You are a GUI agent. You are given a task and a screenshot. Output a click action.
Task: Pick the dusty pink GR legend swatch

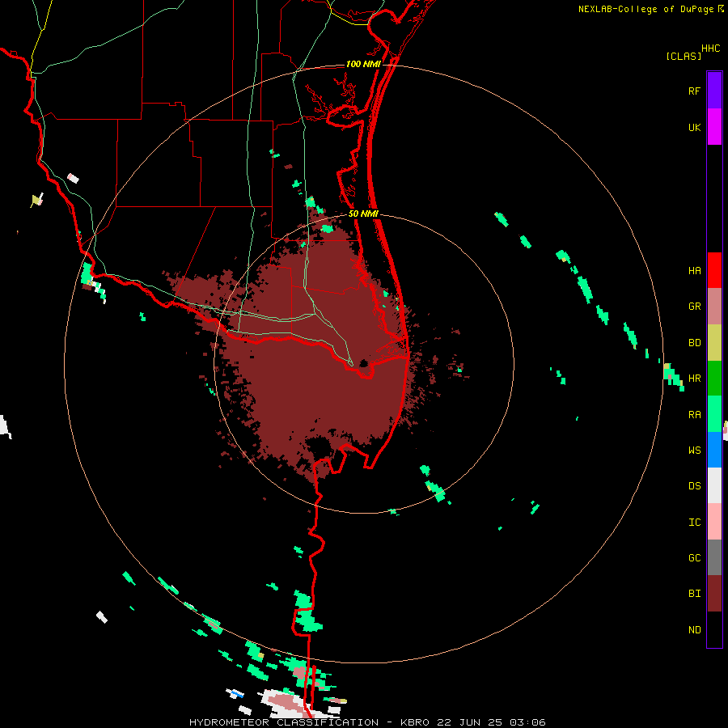tap(714, 307)
